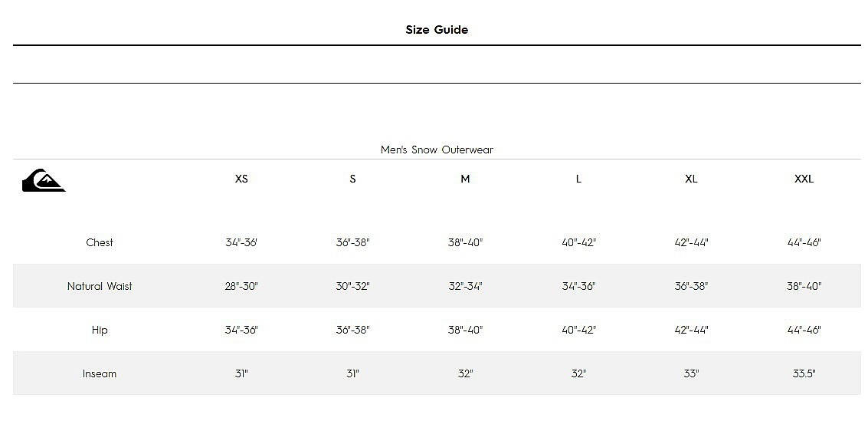This screenshot has width=868, height=444.
Task: Select the M size column header
Action: (x=465, y=179)
